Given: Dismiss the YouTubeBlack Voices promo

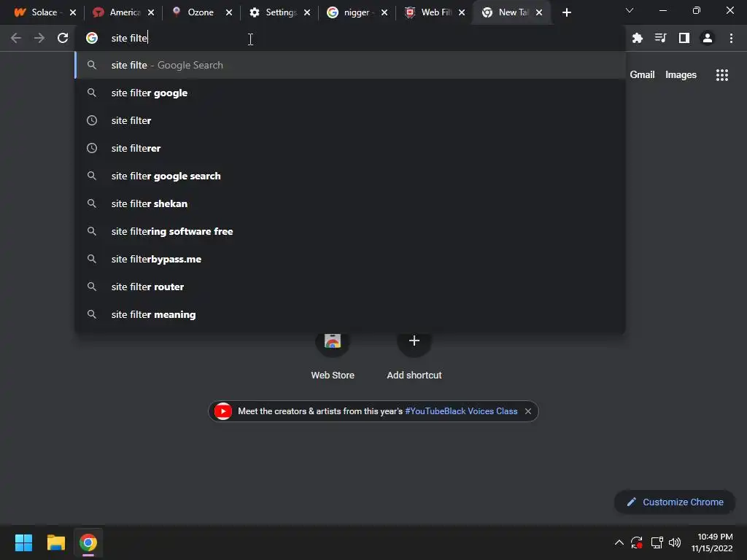Looking at the screenshot, I should (x=528, y=411).
